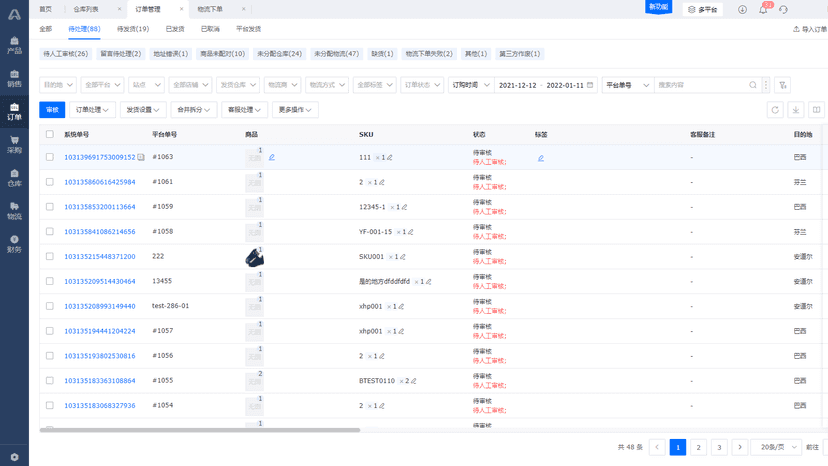Open the 仓库 section in sidebar

(14, 178)
